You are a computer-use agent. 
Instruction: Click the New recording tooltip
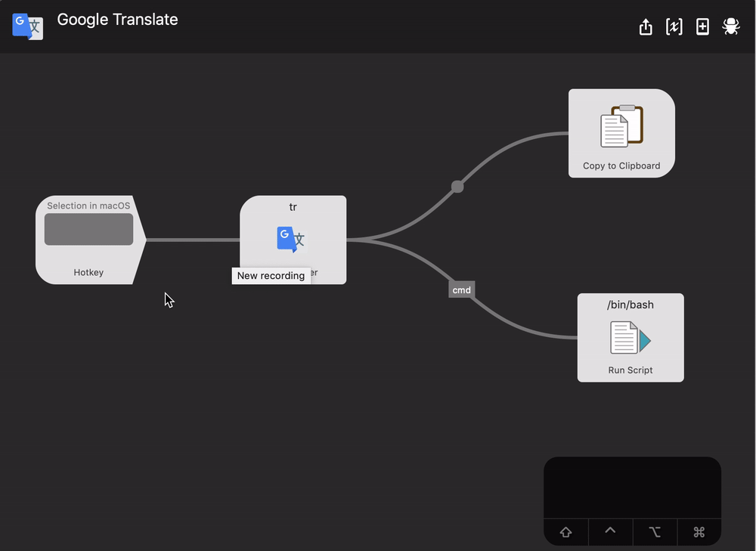271,276
